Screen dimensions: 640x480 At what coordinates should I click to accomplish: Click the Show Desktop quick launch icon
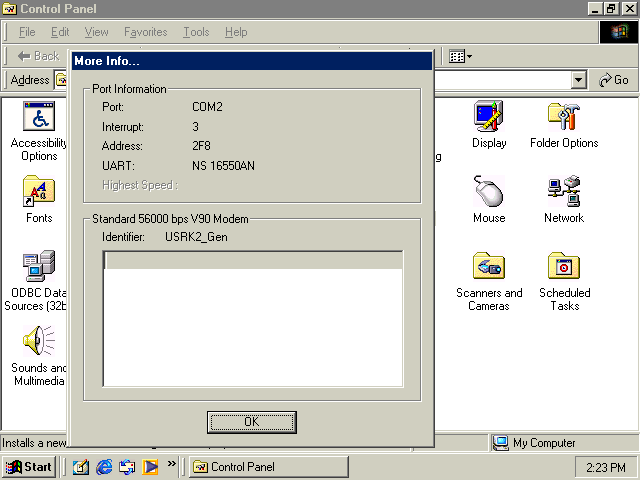[x=80, y=467]
